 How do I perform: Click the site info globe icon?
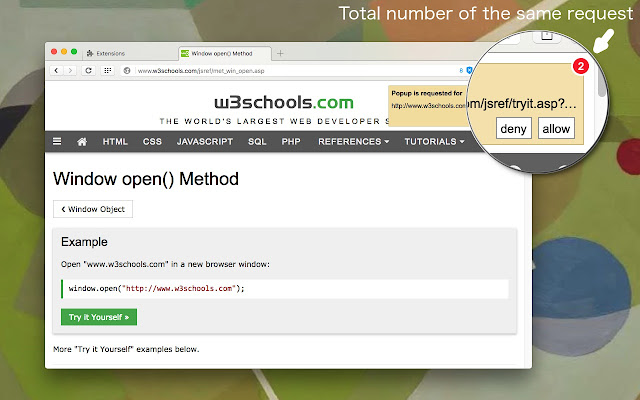pyautogui.click(x=127, y=71)
